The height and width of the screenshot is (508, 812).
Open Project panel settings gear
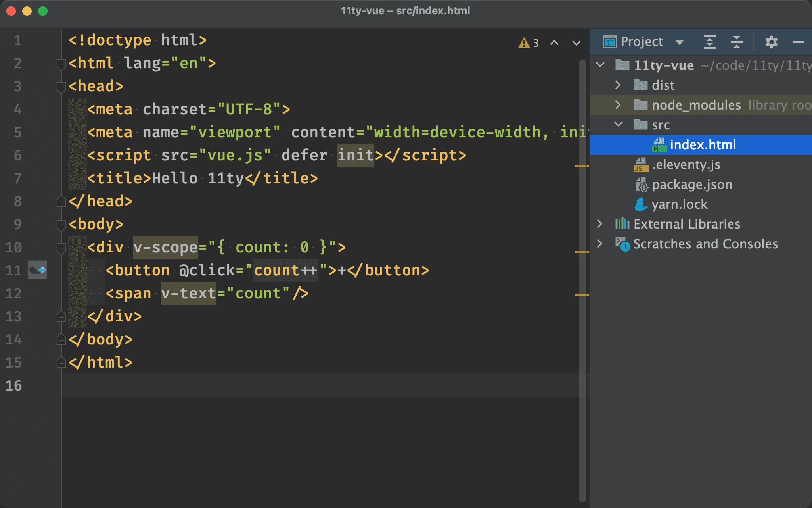(x=771, y=42)
